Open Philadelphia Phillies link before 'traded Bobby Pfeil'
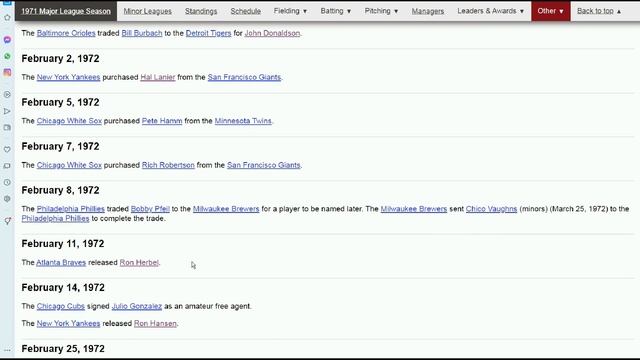 [x=71, y=209]
